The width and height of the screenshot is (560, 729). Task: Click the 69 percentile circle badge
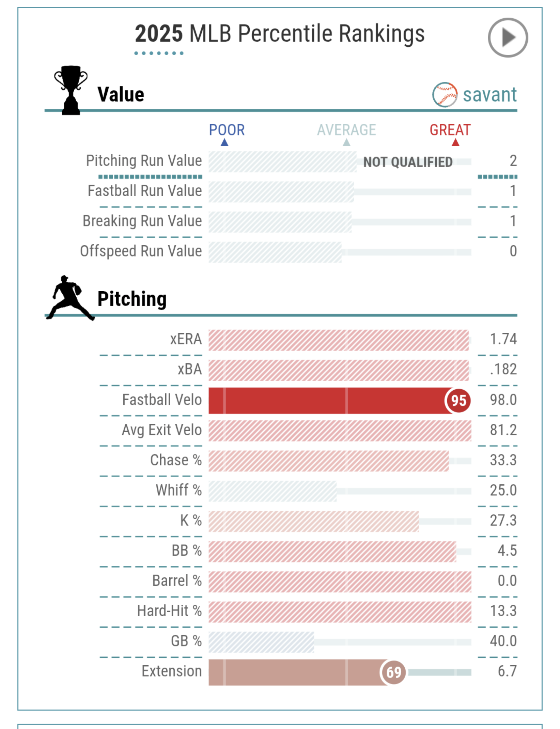coord(393,672)
